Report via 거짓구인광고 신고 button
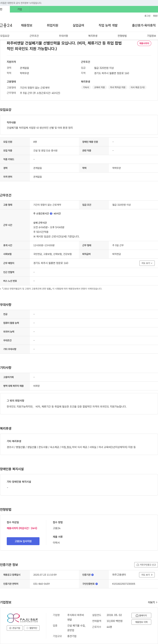Viewport: 158px width, 644px height. [146, 565]
